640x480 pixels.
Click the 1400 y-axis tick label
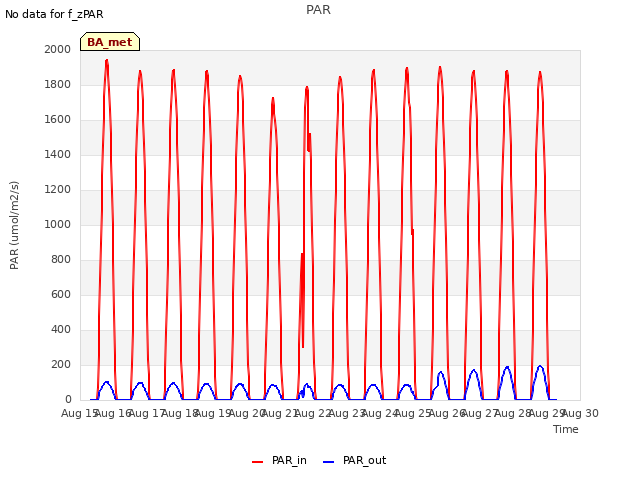pos(58,154)
